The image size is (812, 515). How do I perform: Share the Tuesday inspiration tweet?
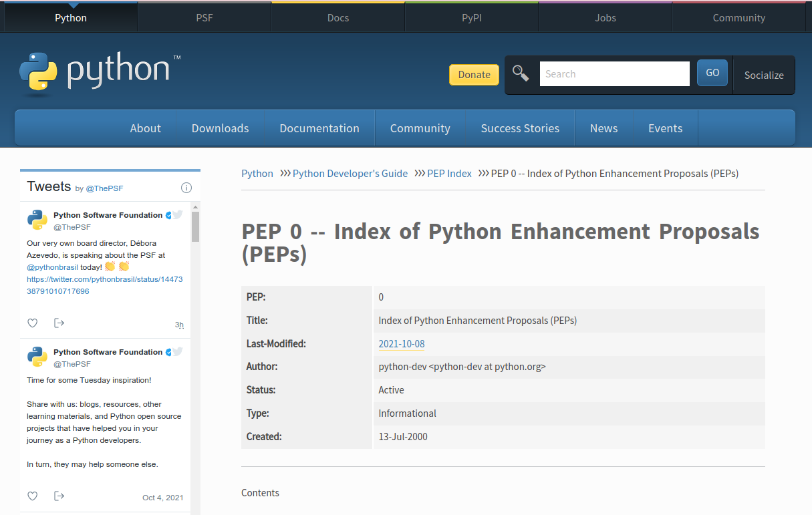pyautogui.click(x=59, y=496)
